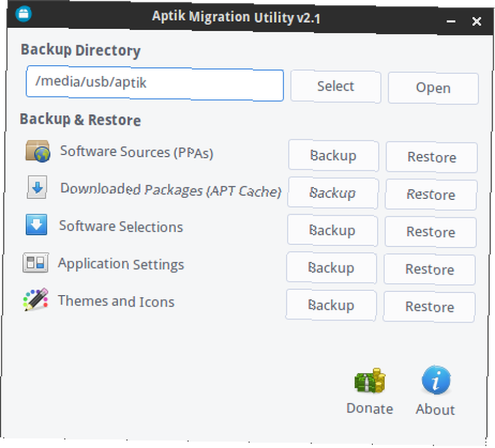Viewport: 495px width, 448px height.
Task: Backup Software Selections
Action: pos(332,230)
